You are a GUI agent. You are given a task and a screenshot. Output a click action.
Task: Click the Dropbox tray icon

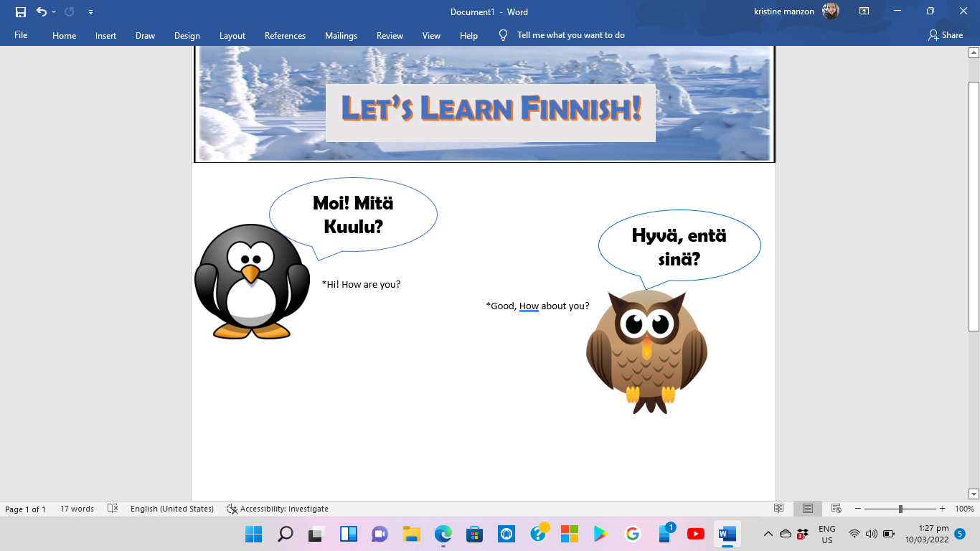[x=803, y=534]
